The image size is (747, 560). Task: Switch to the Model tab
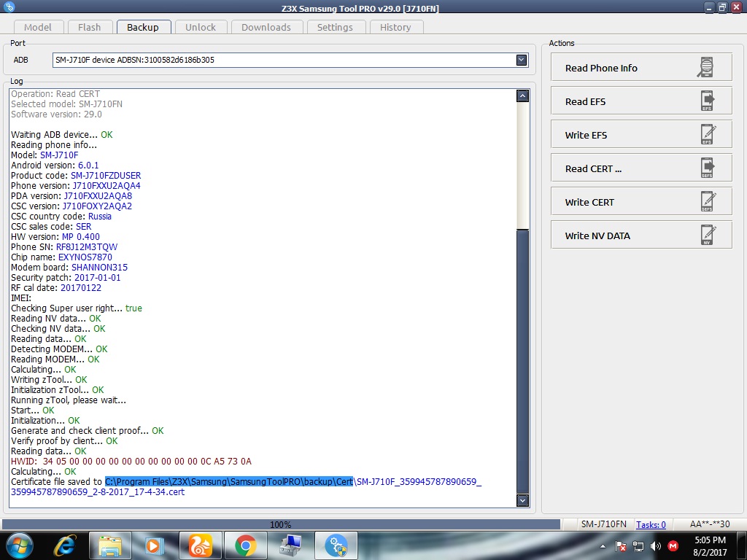38,27
